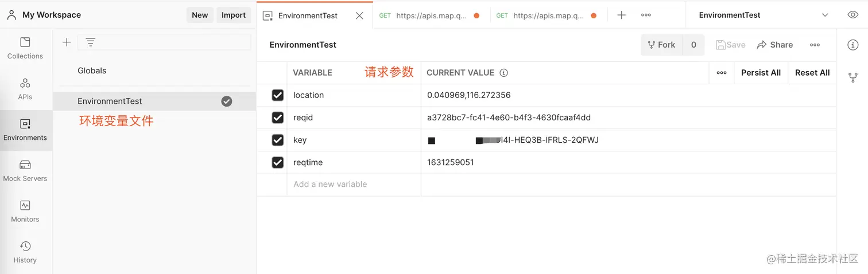Click Reset All

pos(812,73)
